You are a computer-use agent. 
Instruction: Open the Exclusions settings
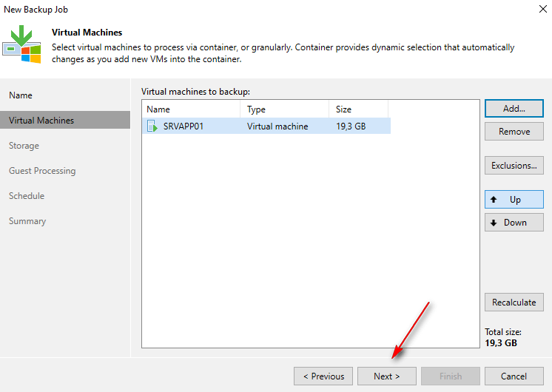click(x=514, y=166)
